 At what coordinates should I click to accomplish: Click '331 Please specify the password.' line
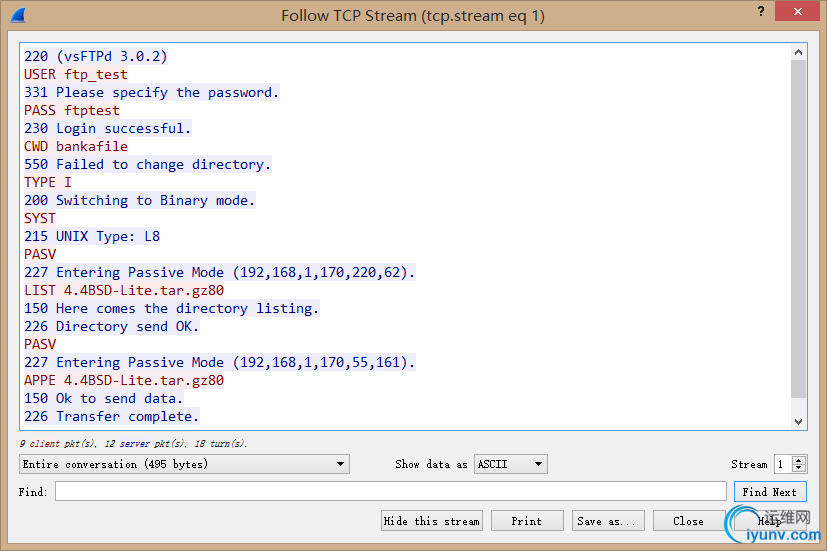tap(151, 92)
